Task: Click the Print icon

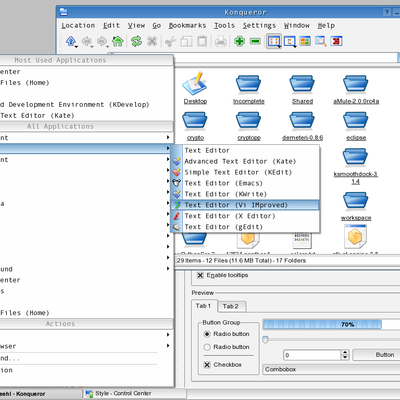Action: click(221, 41)
